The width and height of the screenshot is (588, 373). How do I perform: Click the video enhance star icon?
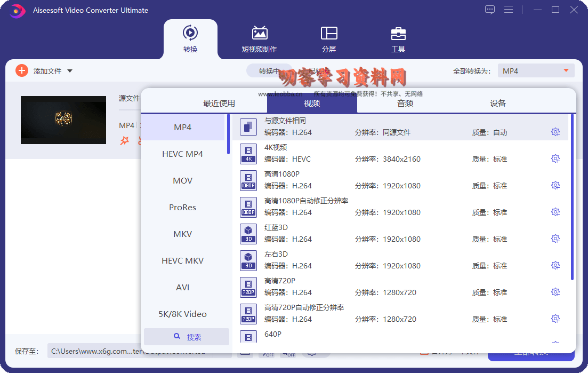(125, 141)
